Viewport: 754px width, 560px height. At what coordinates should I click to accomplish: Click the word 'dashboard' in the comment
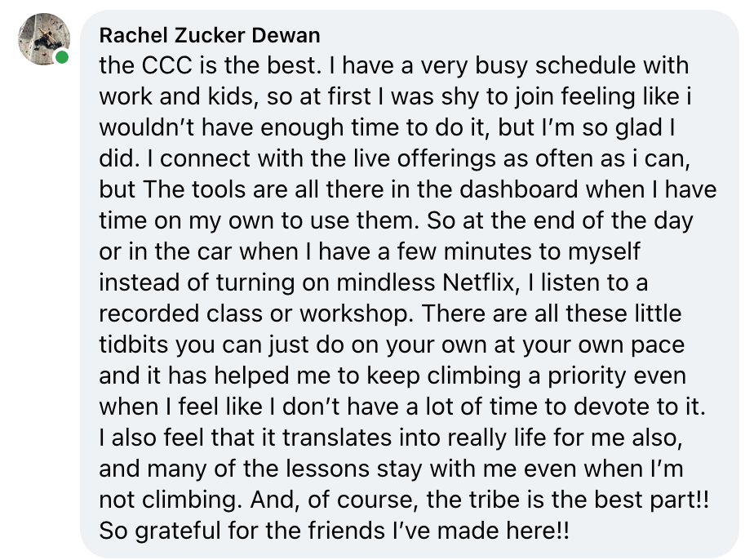[518, 189]
